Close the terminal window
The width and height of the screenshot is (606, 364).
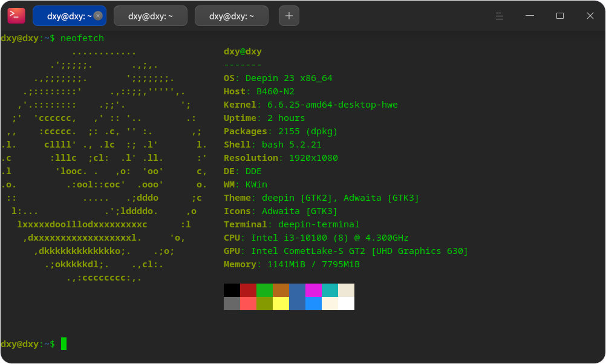point(590,16)
